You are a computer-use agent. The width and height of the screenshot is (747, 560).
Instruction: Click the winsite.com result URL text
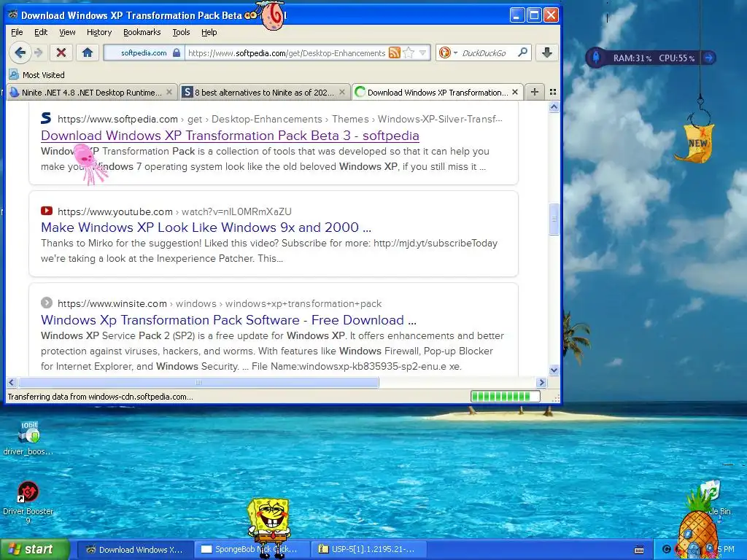[220, 303]
